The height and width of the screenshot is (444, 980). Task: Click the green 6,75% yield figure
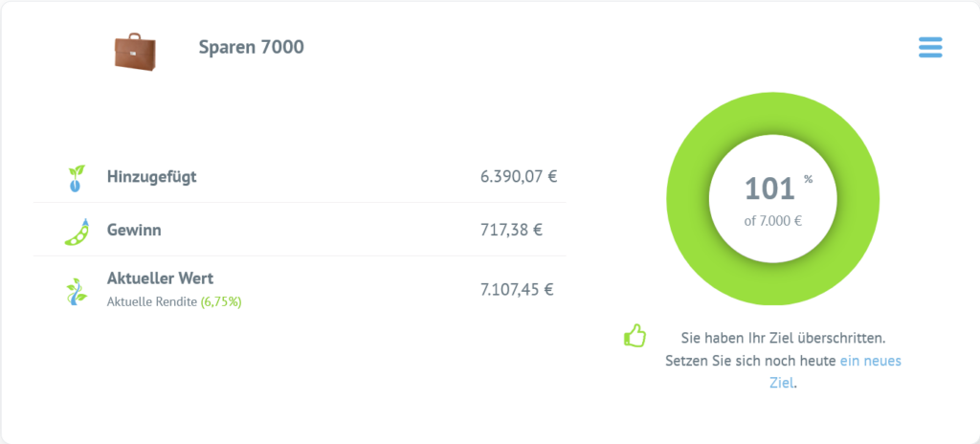point(221,302)
